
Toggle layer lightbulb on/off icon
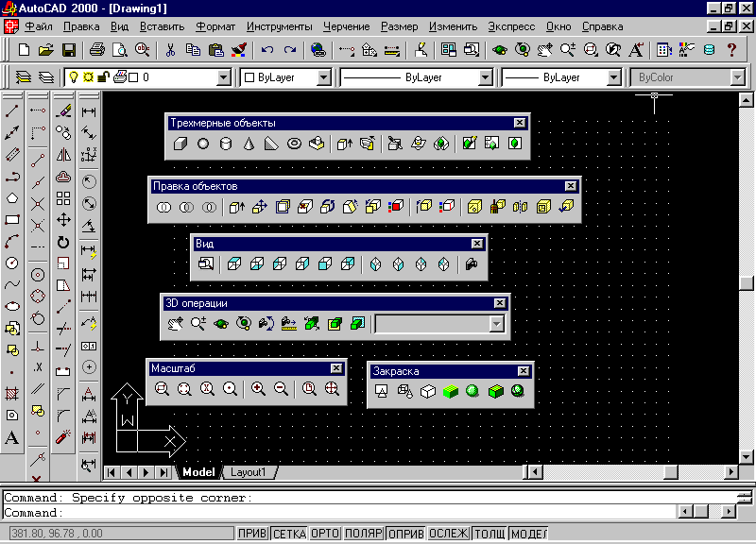(74, 77)
